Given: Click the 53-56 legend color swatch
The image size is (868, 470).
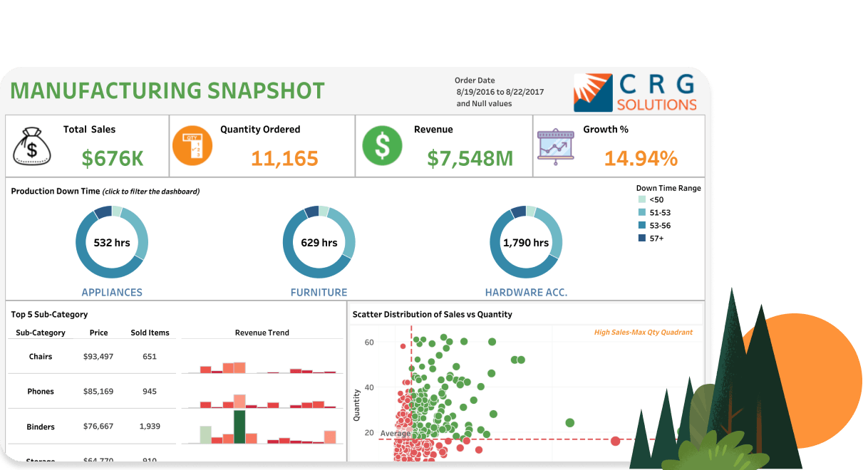Looking at the screenshot, I should point(641,226).
